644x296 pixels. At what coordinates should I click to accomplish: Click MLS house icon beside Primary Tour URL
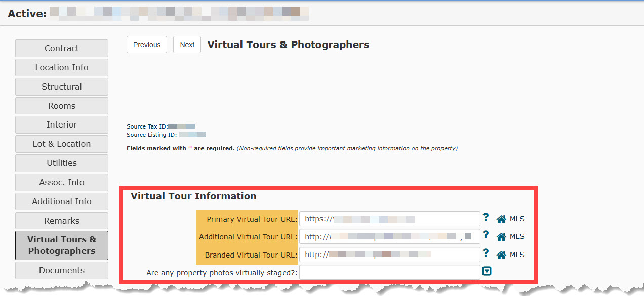point(501,219)
